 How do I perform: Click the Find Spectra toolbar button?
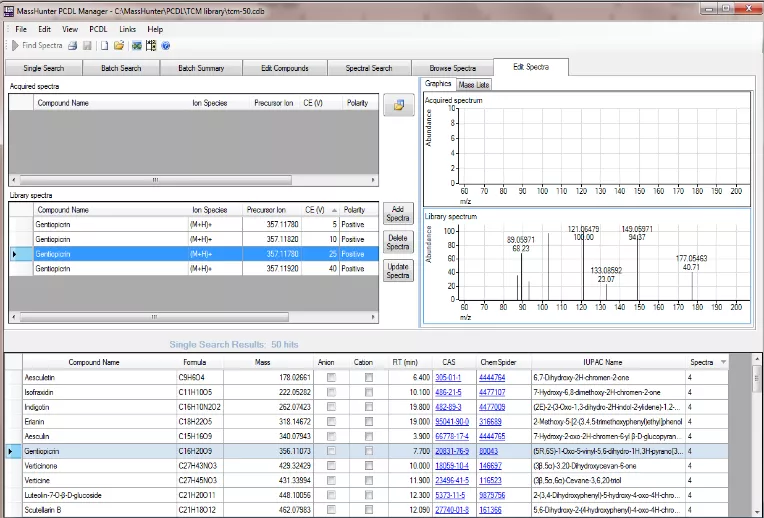tap(37, 45)
